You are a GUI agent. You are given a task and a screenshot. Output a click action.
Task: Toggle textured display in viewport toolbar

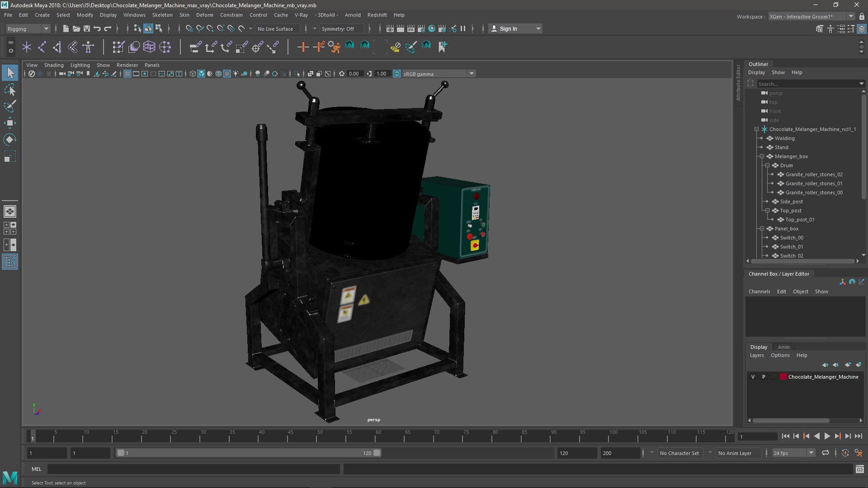227,74
